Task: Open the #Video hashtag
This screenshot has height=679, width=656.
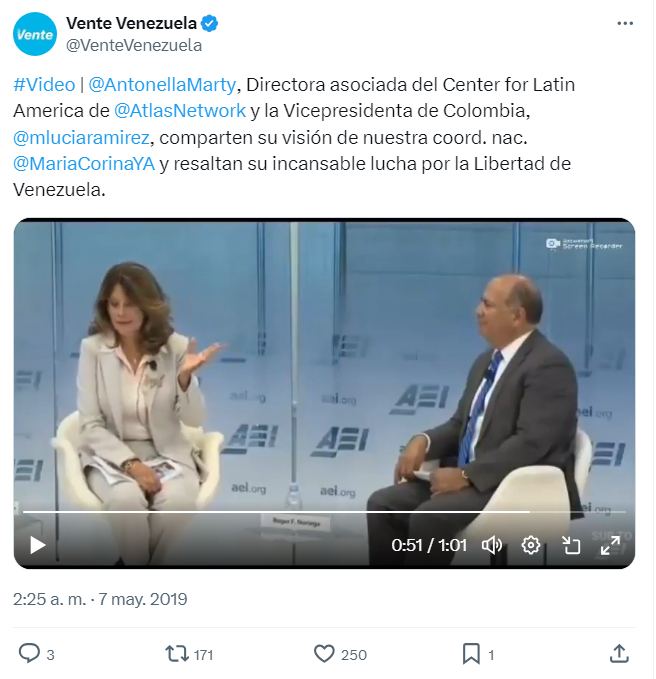Action: click(44, 84)
